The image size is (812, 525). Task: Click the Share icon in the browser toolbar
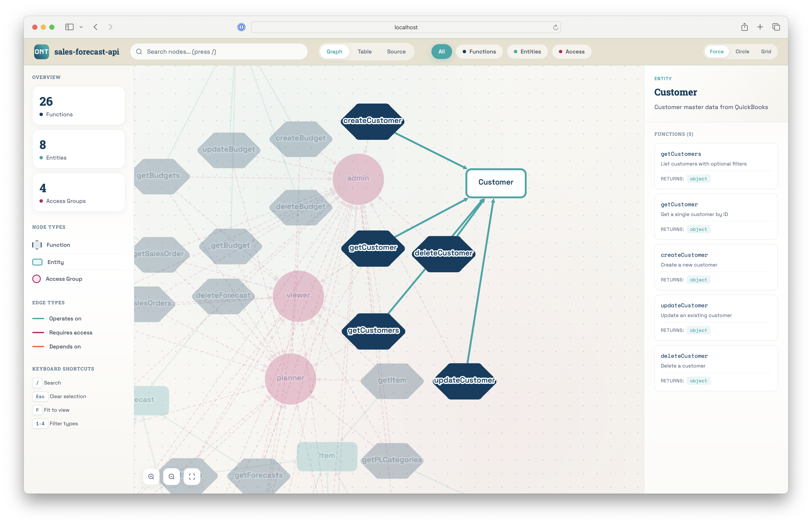(x=744, y=27)
